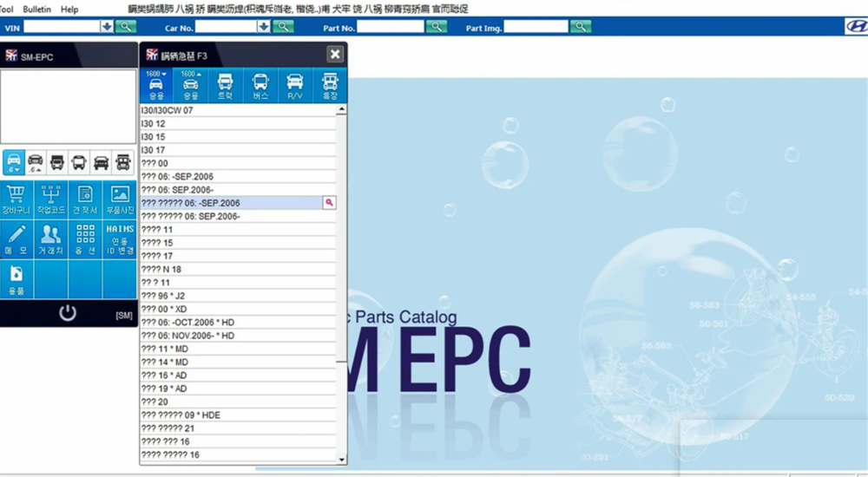Screen dimensions: 868x477
Task: Select '??? 11 * MD' row
Action: 238,350
